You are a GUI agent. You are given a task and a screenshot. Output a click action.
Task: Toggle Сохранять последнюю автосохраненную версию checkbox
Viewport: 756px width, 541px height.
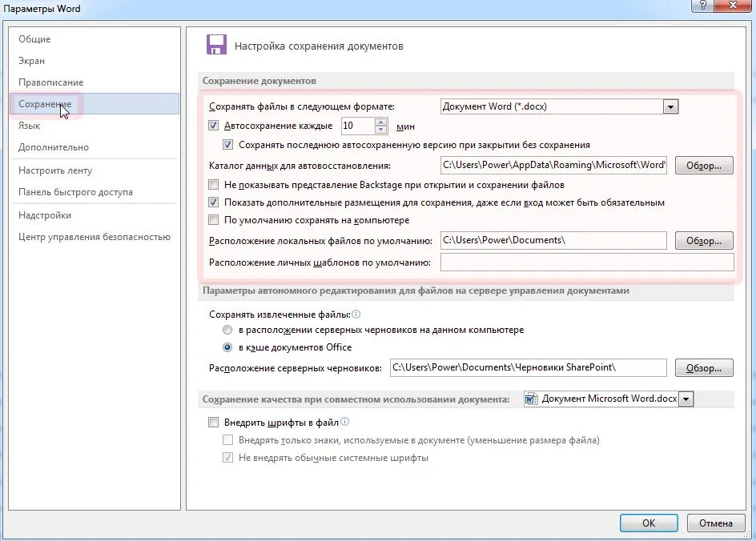pyautogui.click(x=227, y=145)
